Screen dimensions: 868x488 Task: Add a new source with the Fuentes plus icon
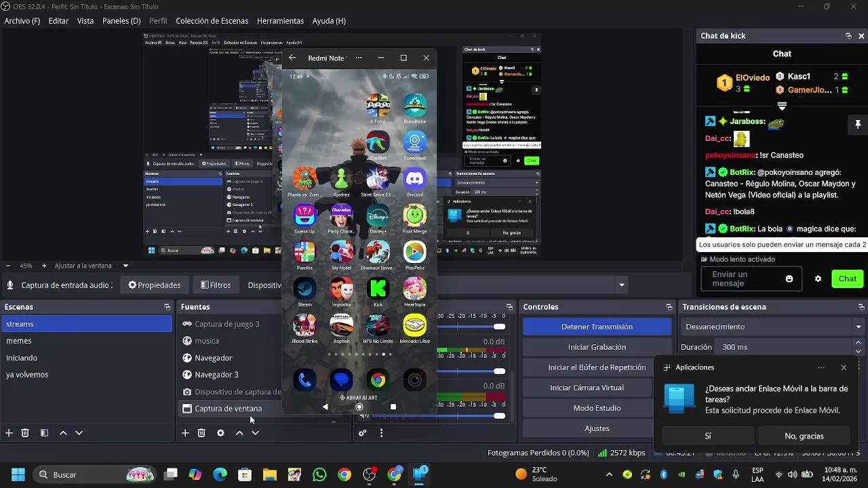[x=185, y=433]
